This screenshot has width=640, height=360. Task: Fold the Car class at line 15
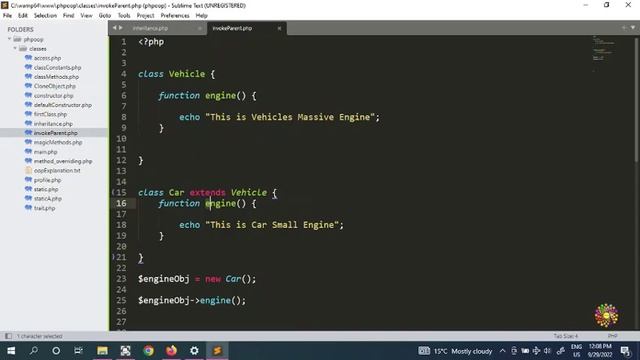(x=113, y=192)
